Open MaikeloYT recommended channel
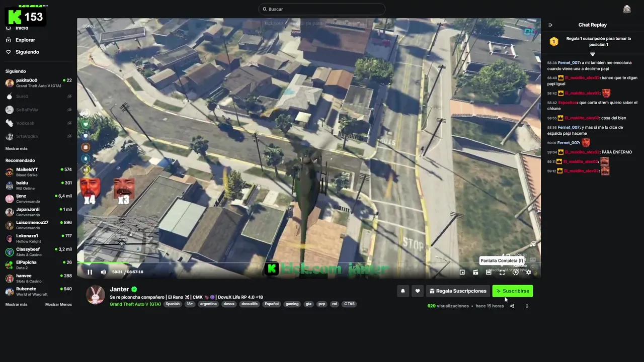Image resolution: width=644 pixels, height=362 pixels. pos(39,172)
